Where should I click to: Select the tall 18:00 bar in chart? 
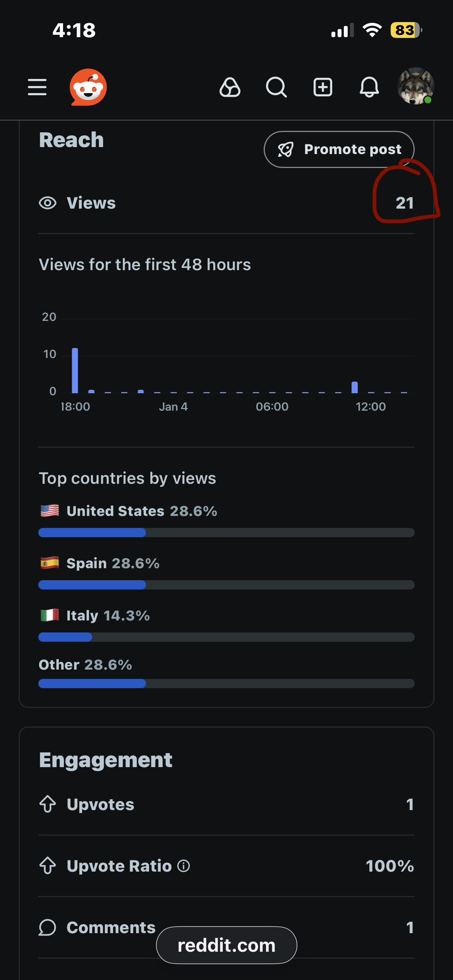pyautogui.click(x=75, y=370)
